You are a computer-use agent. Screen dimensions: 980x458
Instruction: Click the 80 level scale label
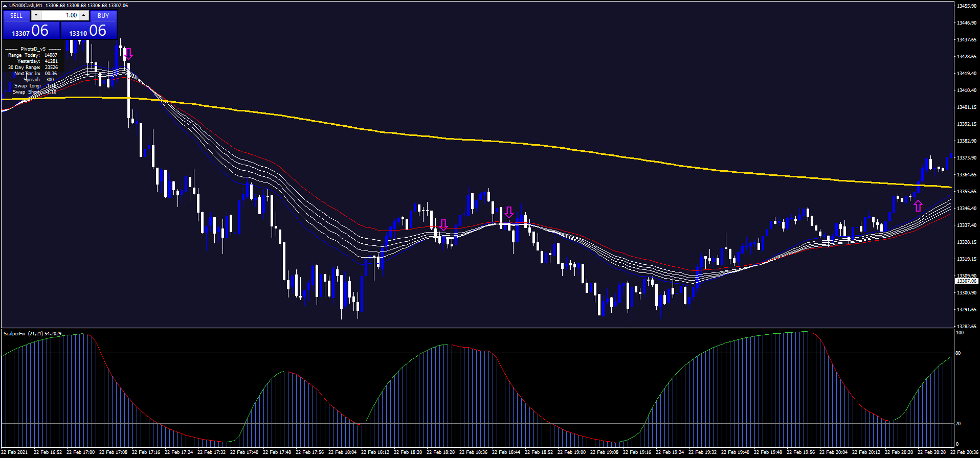pyautogui.click(x=958, y=353)
